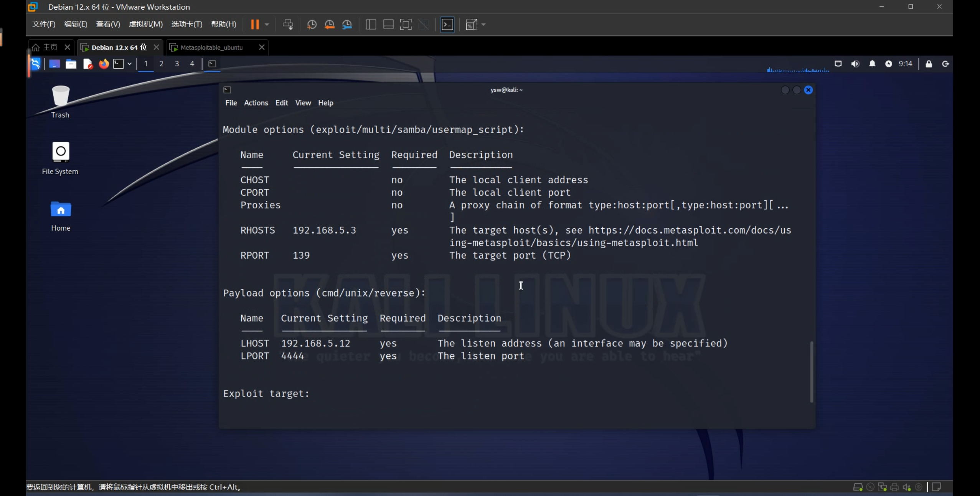
Task: Enter full screen mode from the VMware toolbar
Action: pos(406,25)
